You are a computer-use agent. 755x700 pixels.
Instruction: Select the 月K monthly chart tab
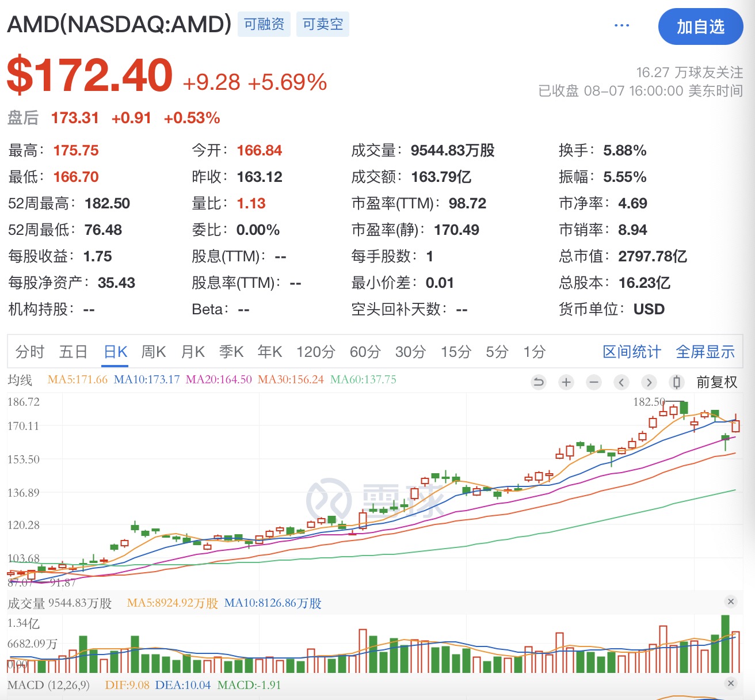tap(193, 352)
